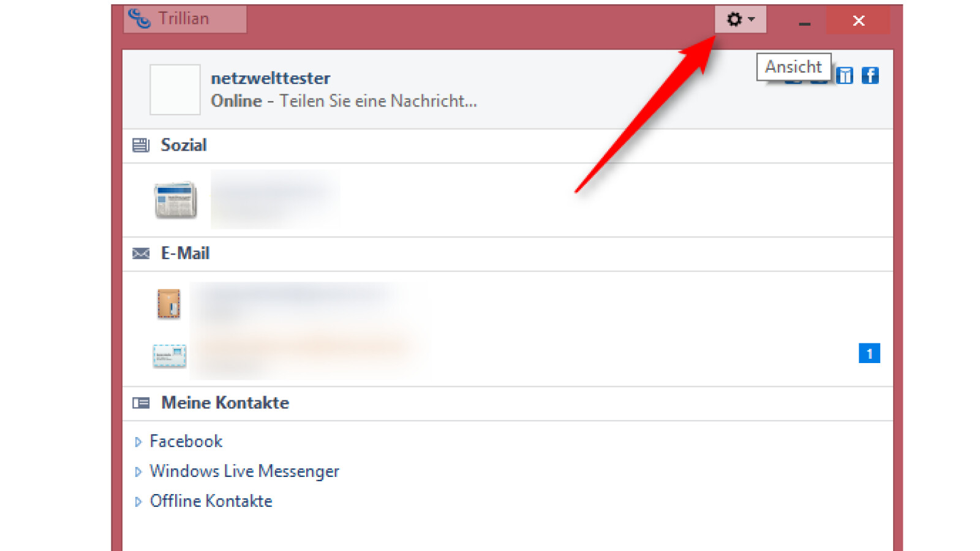Open the light blue envelope mail account
Viewport: 980px width, 551px height.
pyautogui.click(x=169, y=356)
